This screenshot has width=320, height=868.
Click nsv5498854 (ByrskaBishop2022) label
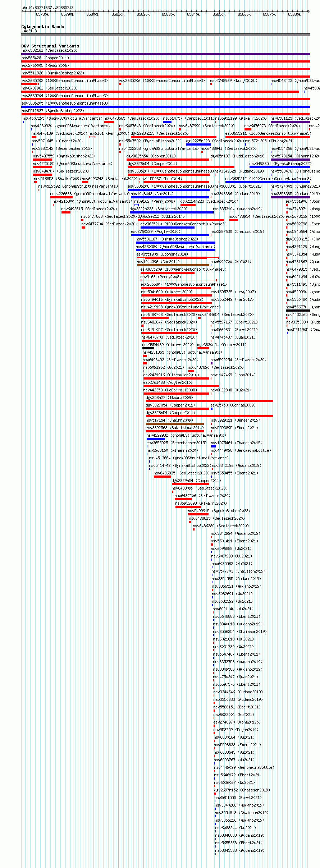[x=280, y=164]
